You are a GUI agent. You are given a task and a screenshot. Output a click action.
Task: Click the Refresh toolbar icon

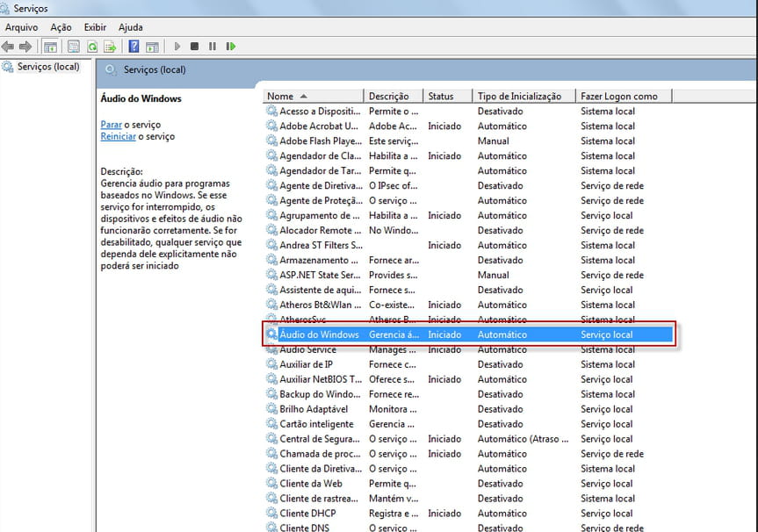(91, 47)
